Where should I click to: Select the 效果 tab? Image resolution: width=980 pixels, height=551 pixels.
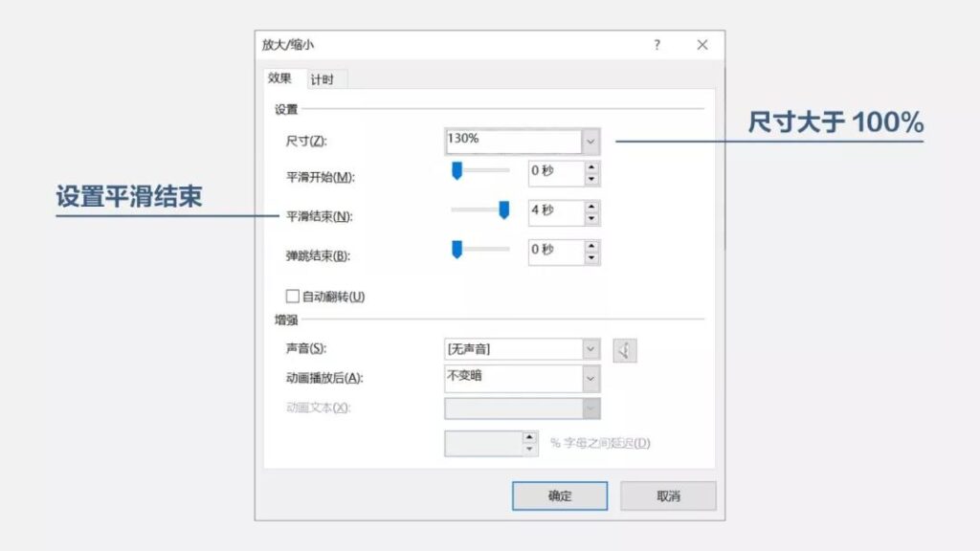(280, 78)
